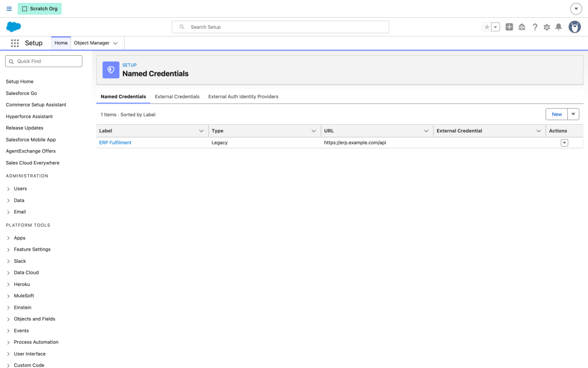
Task: Open the Setup gear icon
Action: tap(547, 27)
